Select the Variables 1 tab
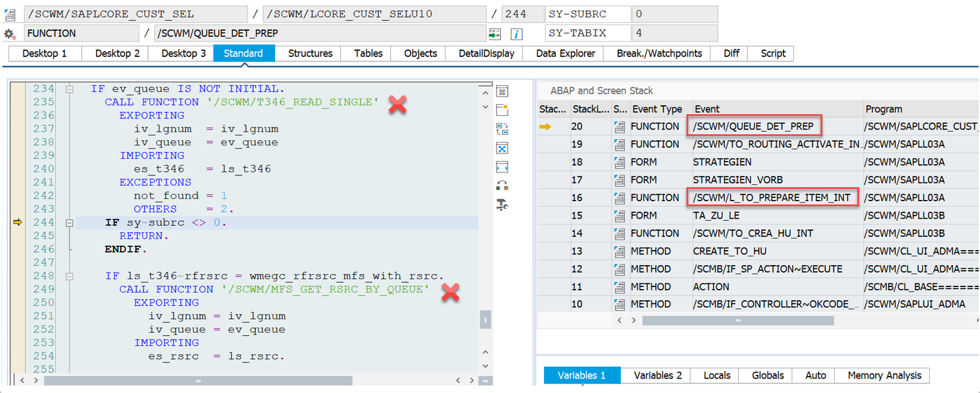This screenshot has height=393, width=980. click(582, 375)
